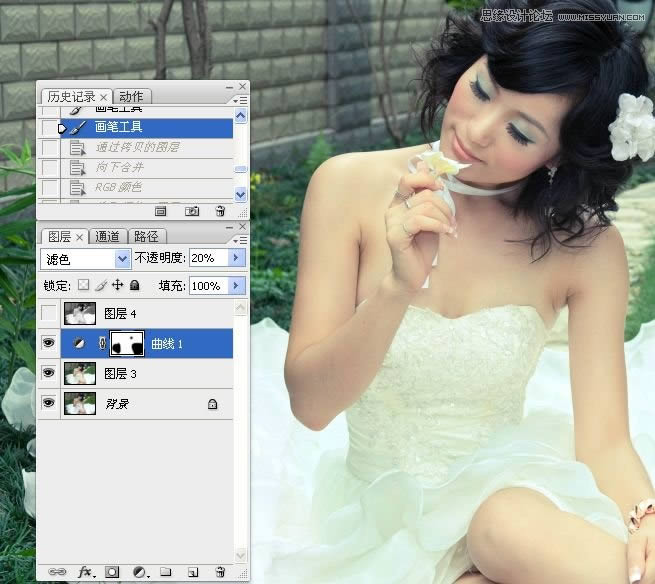Viewport: 655px width, 584px height.
Task: Delete layer with the Layers panel trash icon
Action: (x=220, y=572)
